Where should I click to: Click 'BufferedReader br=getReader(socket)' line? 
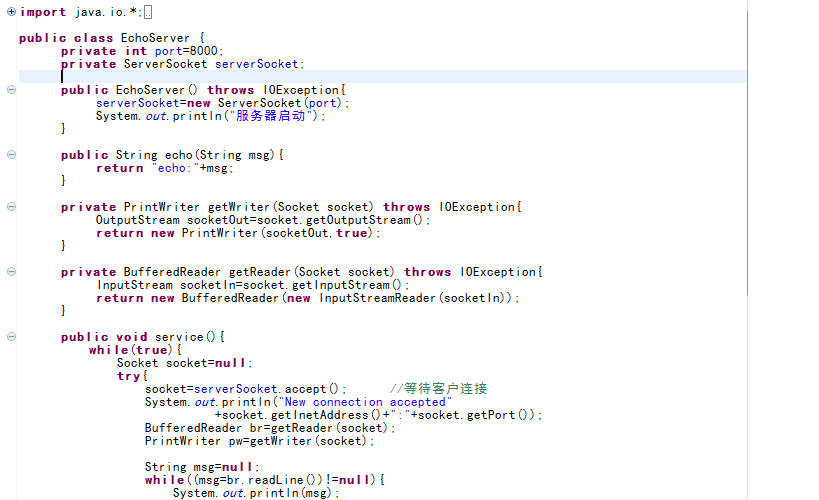(x=270, y=428)
